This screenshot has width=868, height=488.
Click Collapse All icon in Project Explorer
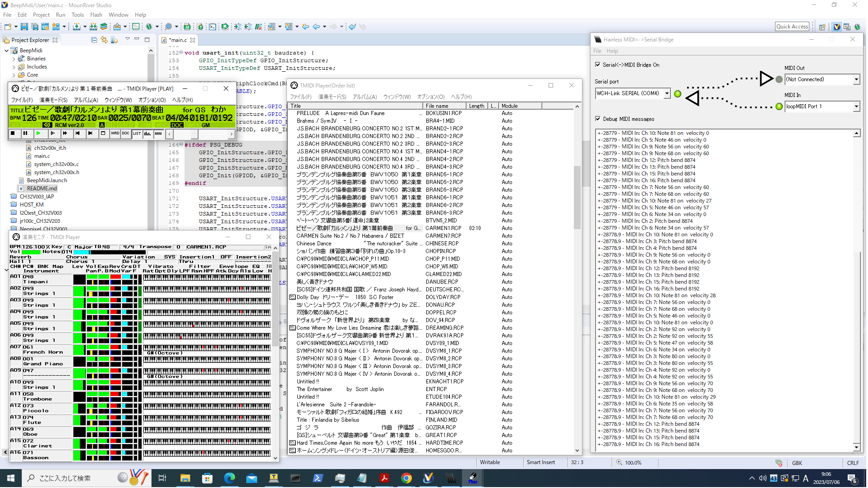tap(94, 40)
